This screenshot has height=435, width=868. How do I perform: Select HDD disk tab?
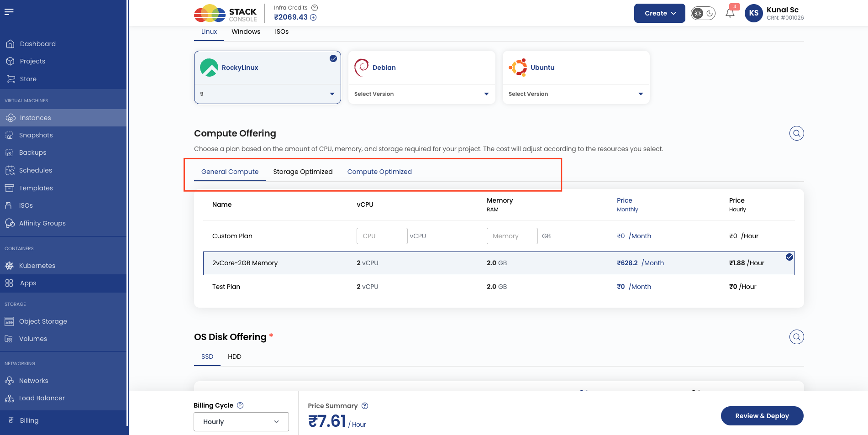click(x=235, y=356)
